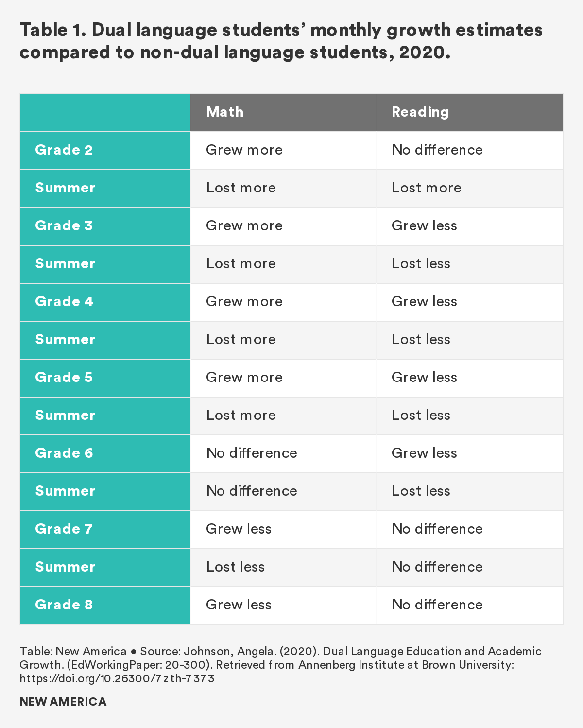Select the Grade 6 row label
The width and height of the screenshot is (583, 728).
[x=64, y=453]
